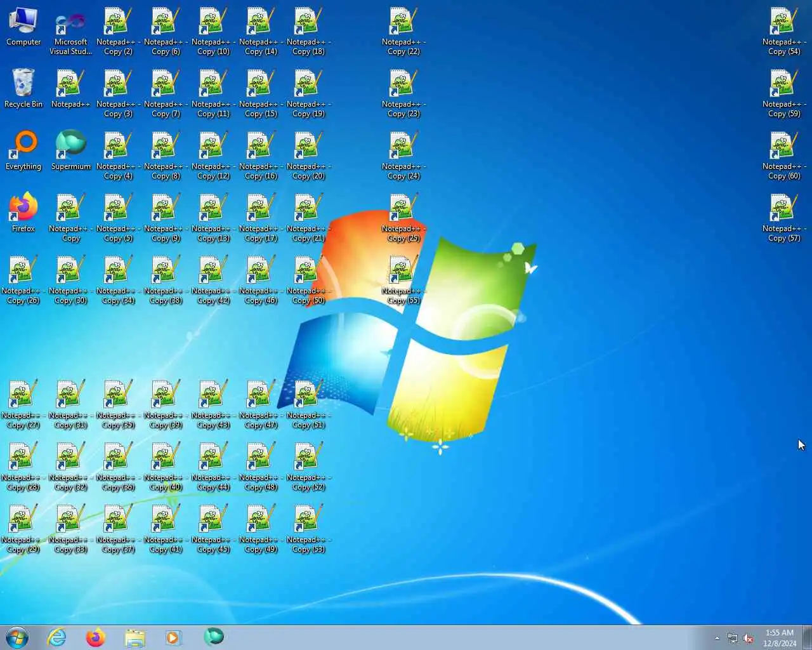Launch Internet Explorer from the taskbar
The width and height of the screenshot is (812, 650).
point(57,637)
